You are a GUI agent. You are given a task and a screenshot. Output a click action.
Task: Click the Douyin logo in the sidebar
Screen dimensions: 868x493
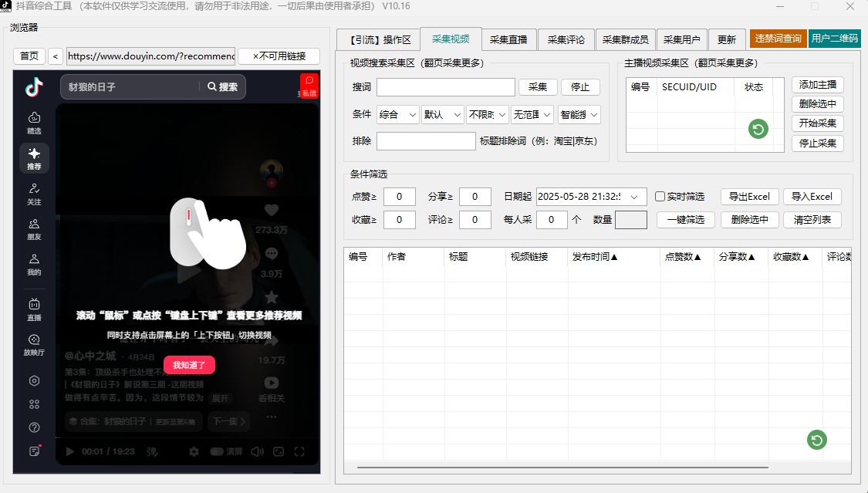[34, 87]
